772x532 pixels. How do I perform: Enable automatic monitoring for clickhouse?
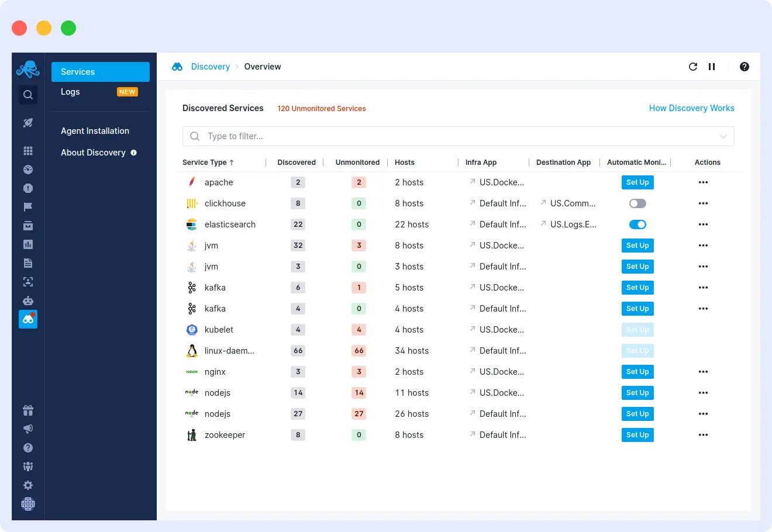(x=637, y=203)
